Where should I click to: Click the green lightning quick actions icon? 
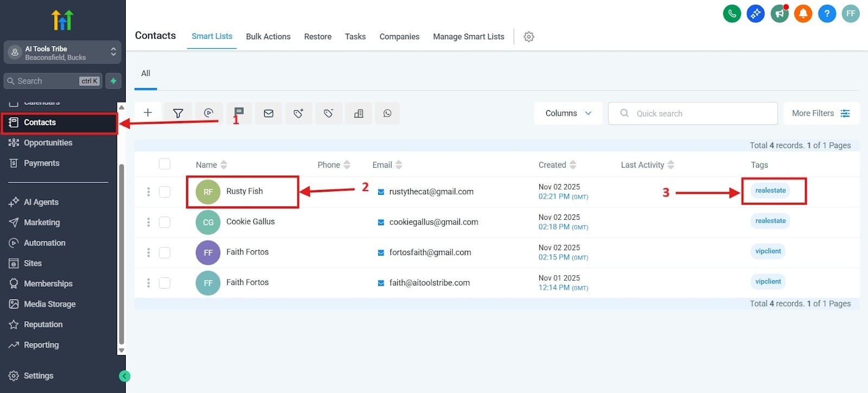(x=113, y=81)
